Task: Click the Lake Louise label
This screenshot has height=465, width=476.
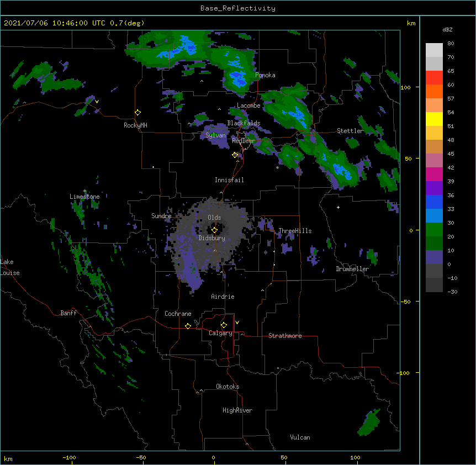Action: pyautogui.click(x=9, y=267)
